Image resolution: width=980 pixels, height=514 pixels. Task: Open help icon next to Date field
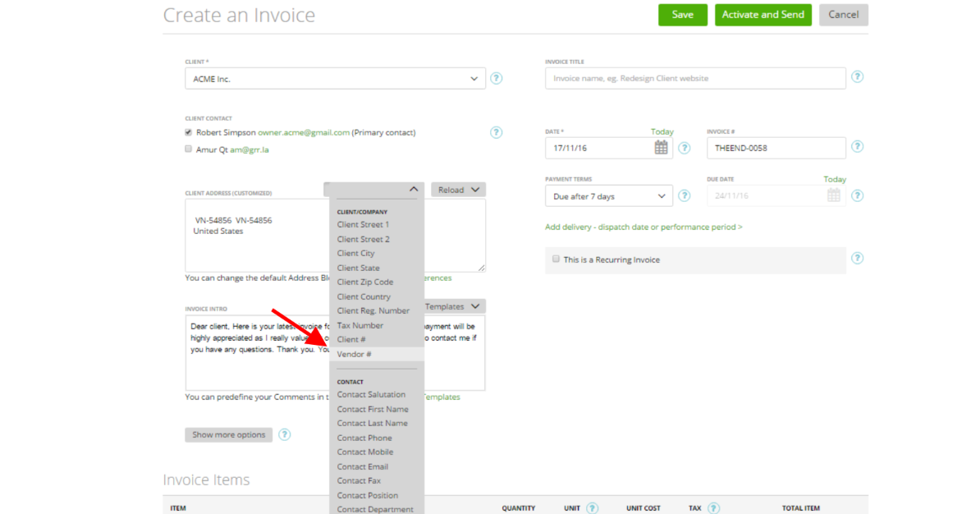tap(685, 148)
